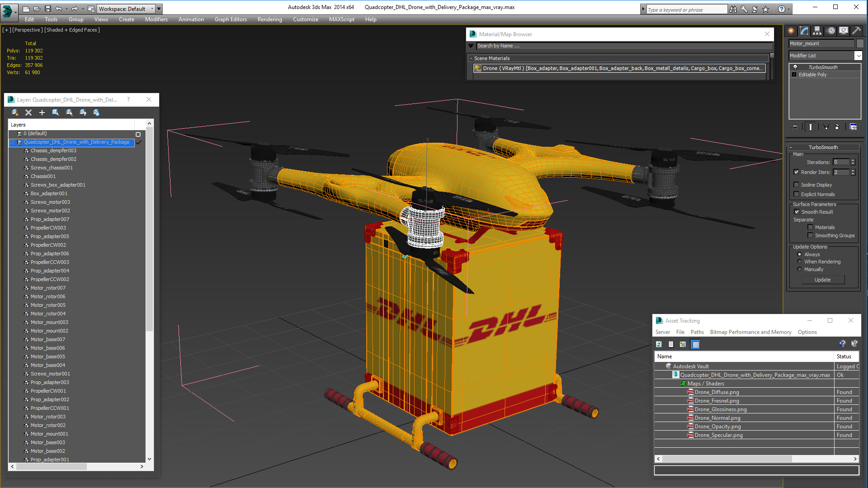
Task: Collapse the Quadcopter layer tree node
Action: pos(12,142)
